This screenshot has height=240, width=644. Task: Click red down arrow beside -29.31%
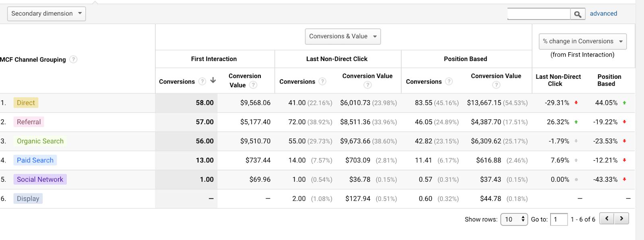(x=576, y=103)
